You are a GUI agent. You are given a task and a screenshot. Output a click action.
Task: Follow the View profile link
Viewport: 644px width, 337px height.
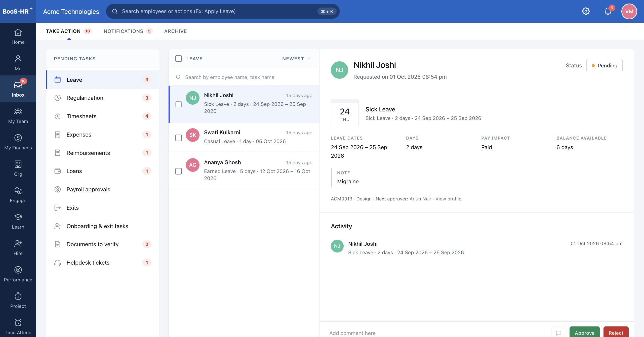click(x=448, y=199)
